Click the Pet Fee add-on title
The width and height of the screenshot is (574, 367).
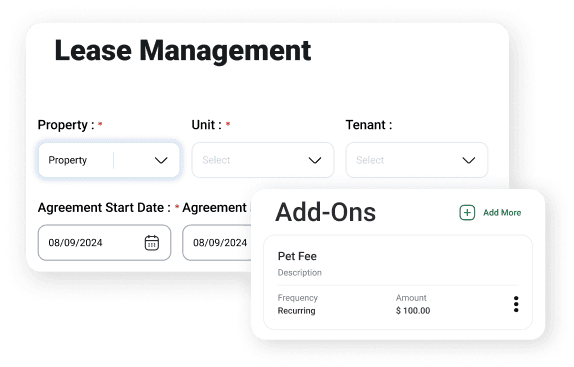coord(297,256)
